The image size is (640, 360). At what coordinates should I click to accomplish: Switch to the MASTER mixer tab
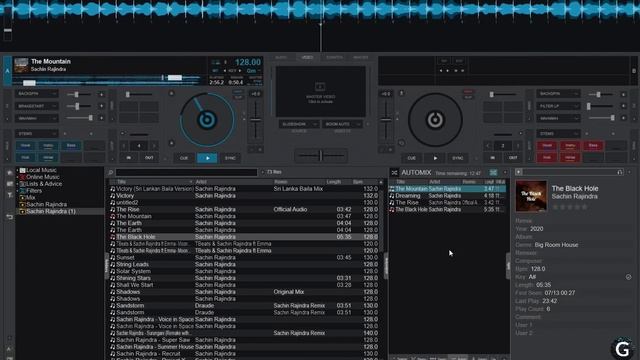coord(361,58)
